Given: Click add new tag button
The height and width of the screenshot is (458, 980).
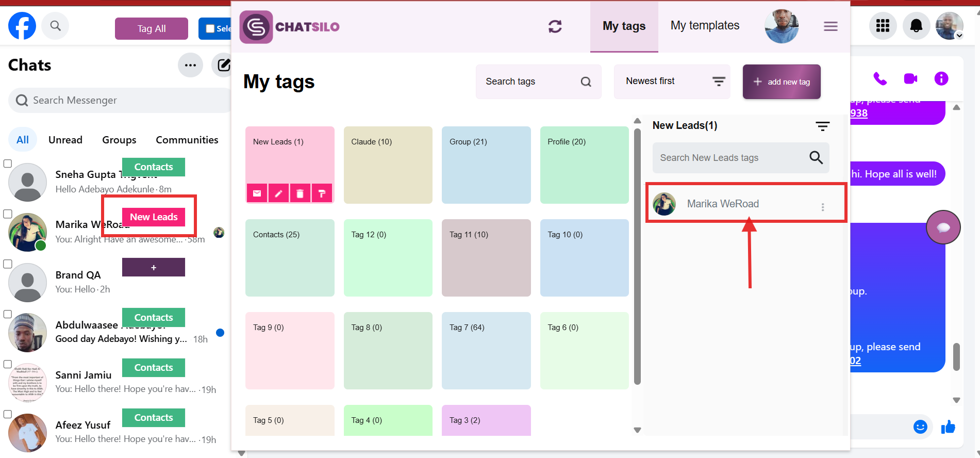Looking at the screenshot, I should pos(782,81).
